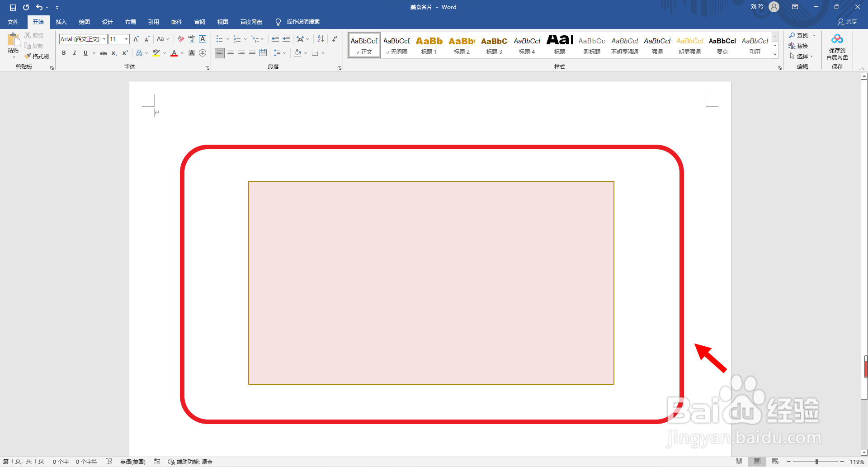Toggle subscript formatting
Image resolution: width=868 pixels, height=467 pixels.
(114, 53)
